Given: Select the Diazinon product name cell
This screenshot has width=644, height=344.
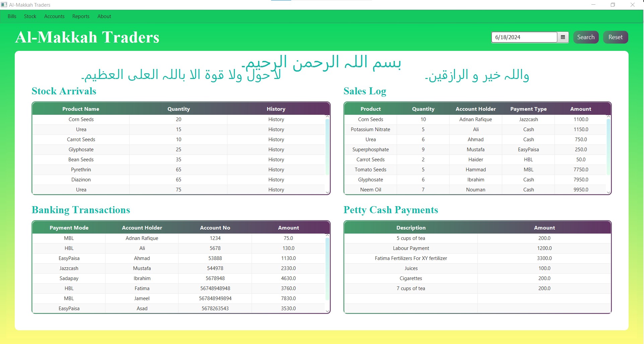Looking at the screenshot, I should pos(81,180).
